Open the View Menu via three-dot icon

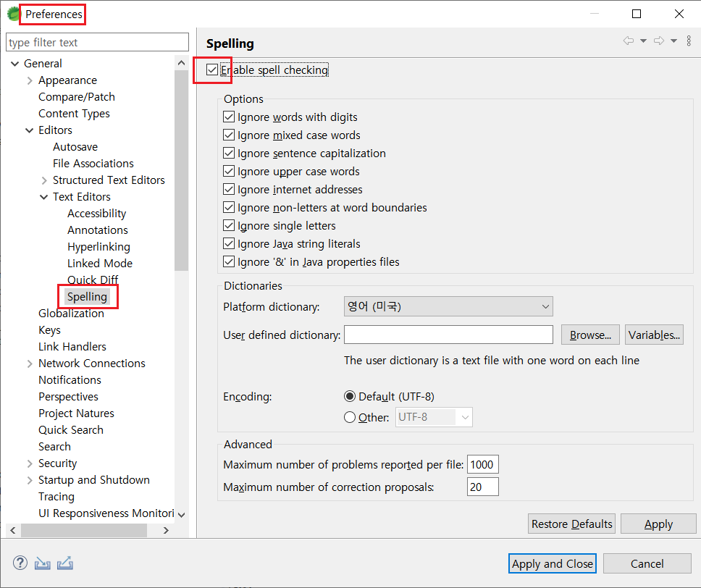click(689, 41)
